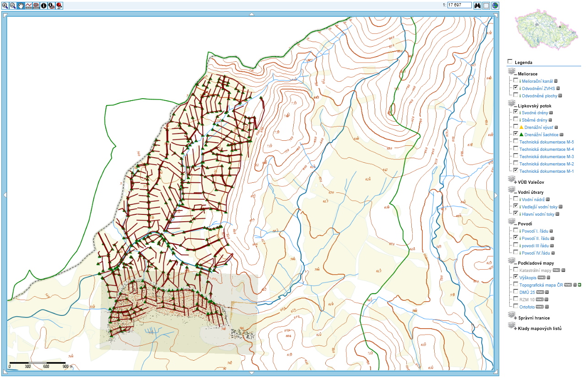
Task: Pan map east with right edge arrow
Action: [496, 195]
